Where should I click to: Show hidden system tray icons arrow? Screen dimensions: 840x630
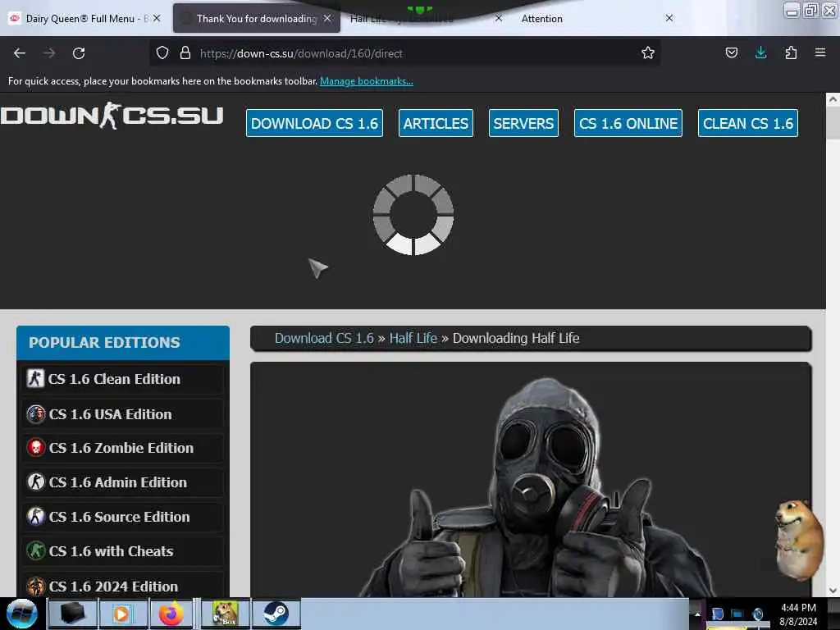pos(697,614)
